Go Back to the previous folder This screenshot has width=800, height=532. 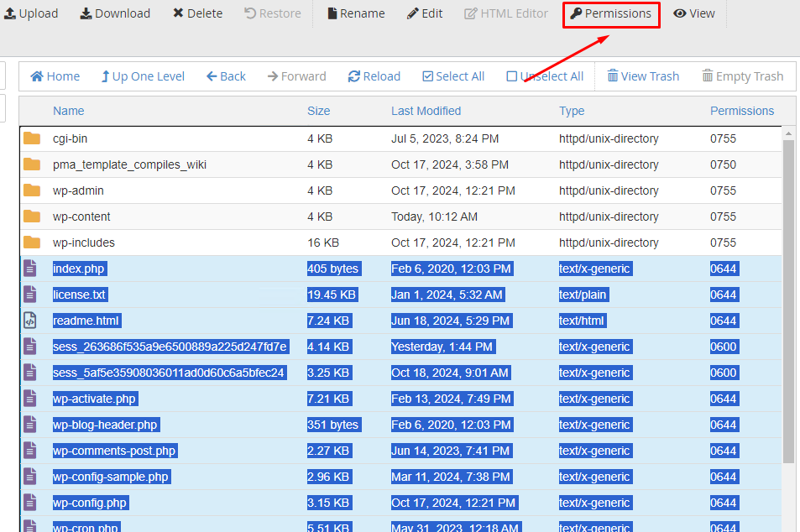point(226,76)
